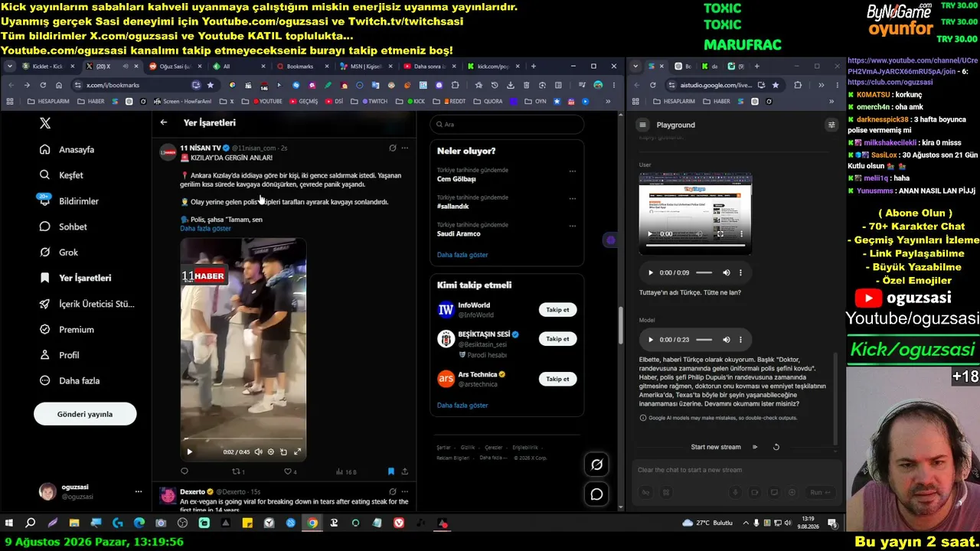Open floating chat button
980x551 pixels.
click(x=596, y=494)
